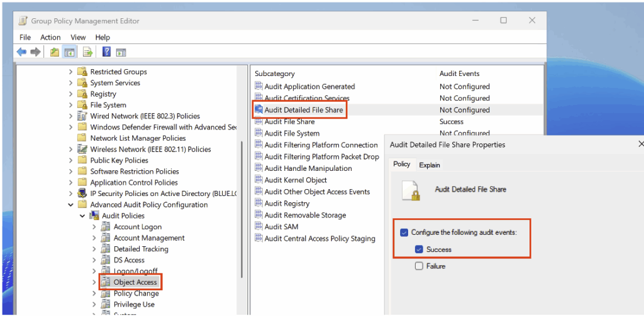Click the Up One Level folder icon
Image resolution: width=644 pixels, height=316 pixels.
pyautogui.click(x=55, y=52)
